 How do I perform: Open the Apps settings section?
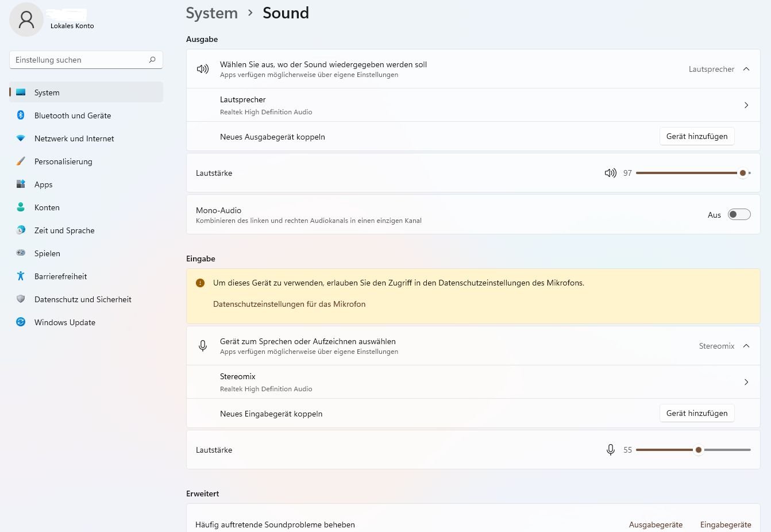44,184
